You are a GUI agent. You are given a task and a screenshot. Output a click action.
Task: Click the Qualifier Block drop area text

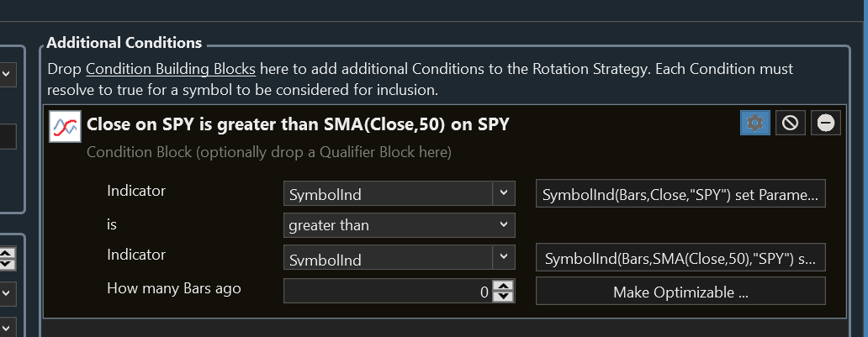point(269,153)
